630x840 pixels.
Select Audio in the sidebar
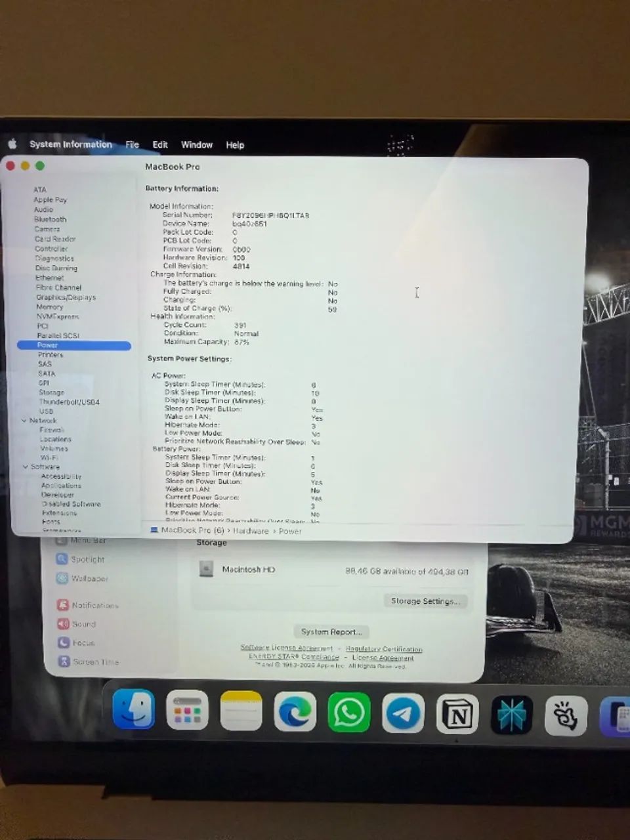[44, 209]
